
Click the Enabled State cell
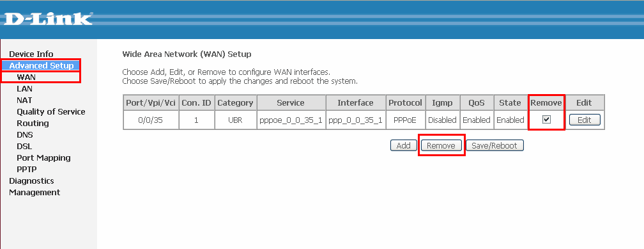point(510,120)
